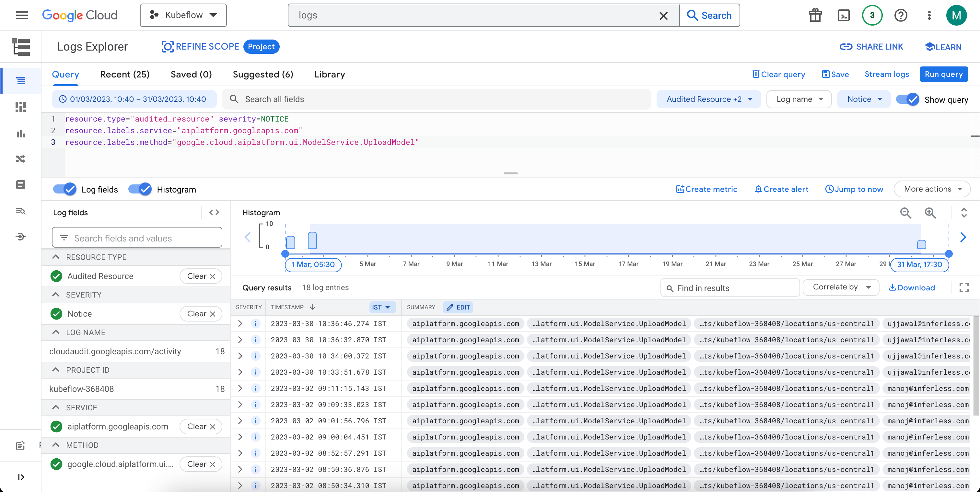Viewport: 980px width, 492px height.
Task: Toggle the Log fields switch
Action: click(65, 189)
